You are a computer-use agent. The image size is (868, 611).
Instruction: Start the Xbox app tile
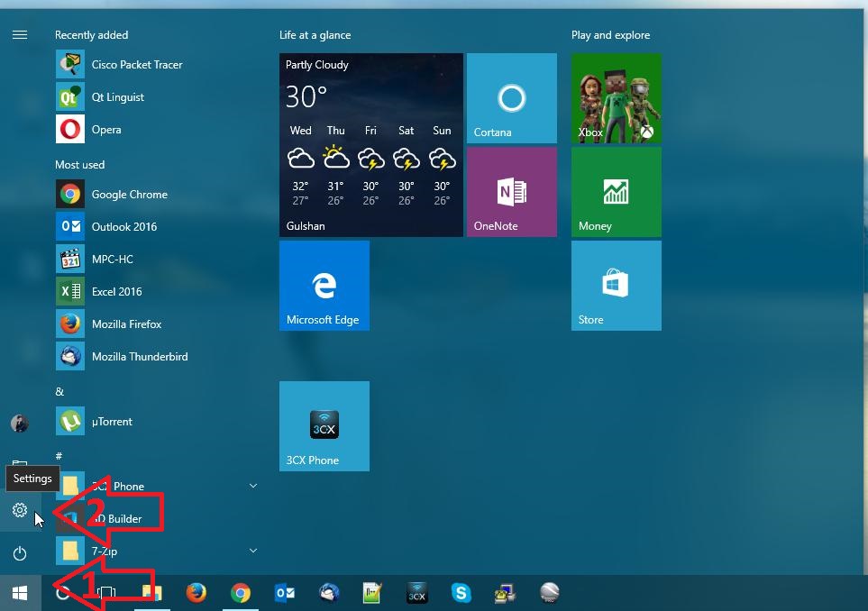616,97
